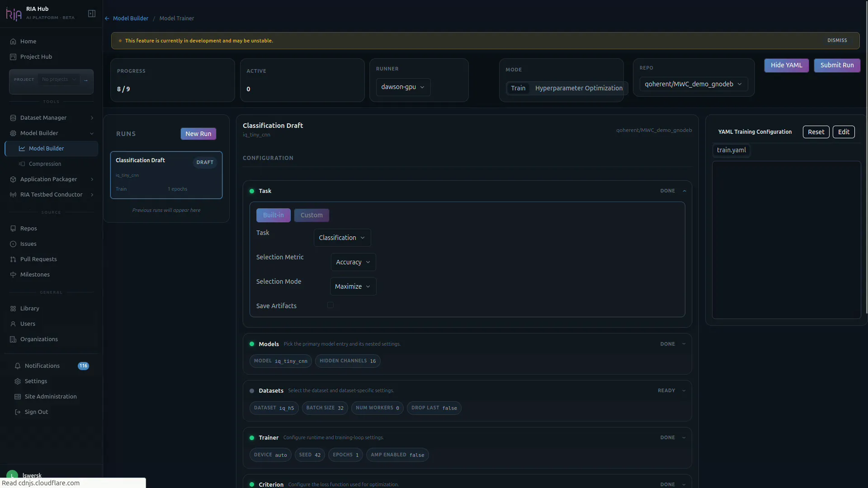
Task: Click the MODEL iq_tiny_cnn chip
Action: [280, 361]
